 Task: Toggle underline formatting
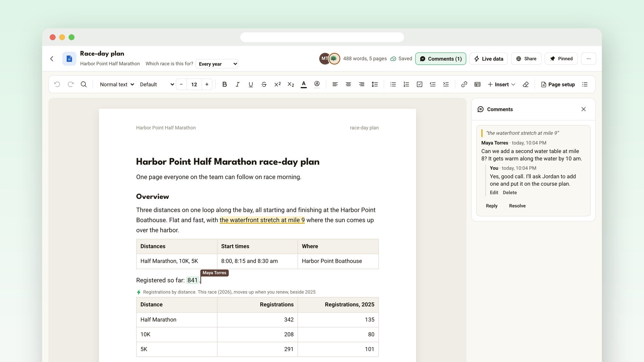click(x=251, y=84)
